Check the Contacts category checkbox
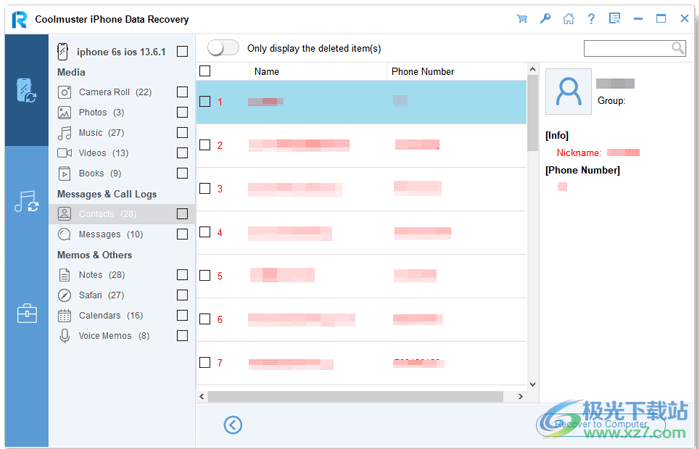Viewport: 699px width, 449px height. point(182,214)
